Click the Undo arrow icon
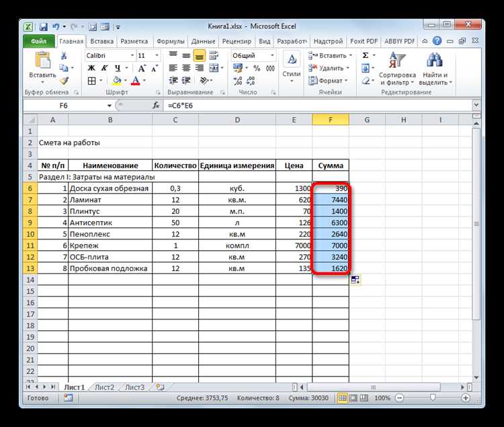The image size is (504, 427). 56,27
